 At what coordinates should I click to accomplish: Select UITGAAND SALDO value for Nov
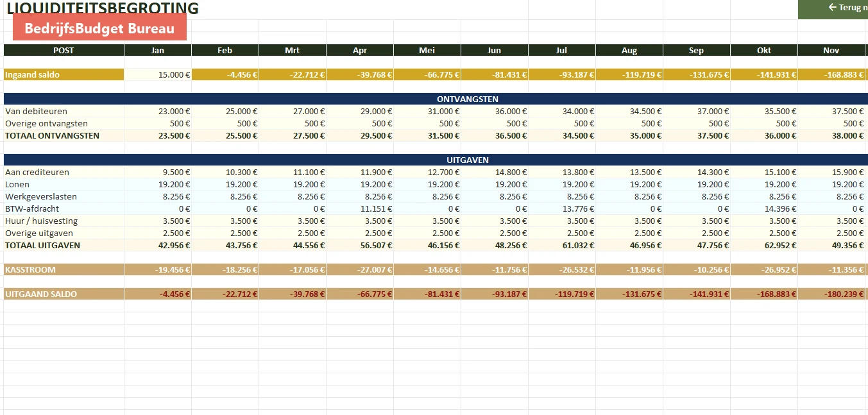click(831, 294)
